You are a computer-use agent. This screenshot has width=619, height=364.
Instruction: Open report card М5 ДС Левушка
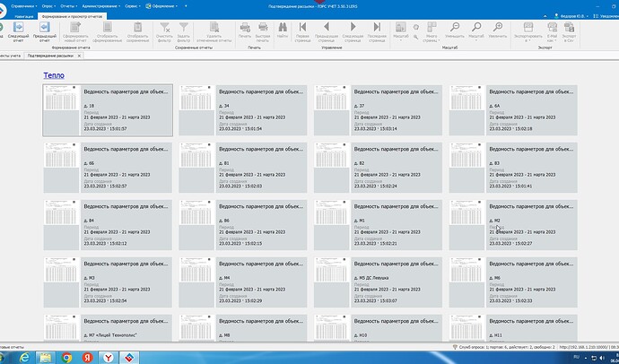pos(379,282)
